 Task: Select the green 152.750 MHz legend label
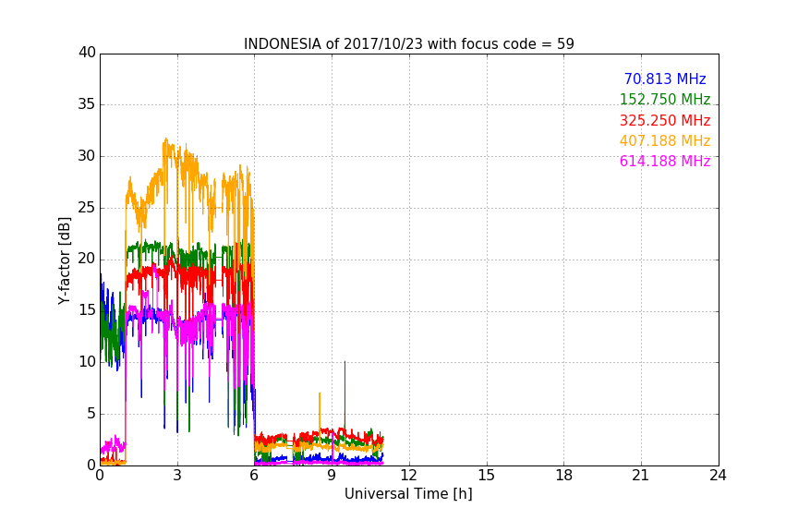click(665, 99)
